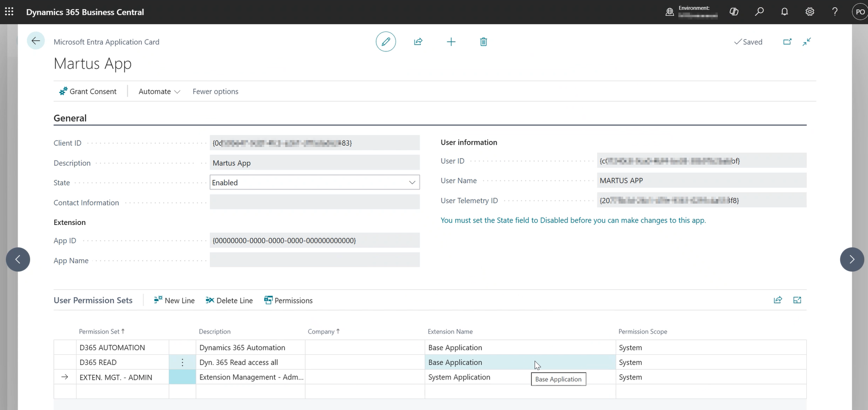
Task: Click Delete Line in permission sets
Action: click(229, 301)
